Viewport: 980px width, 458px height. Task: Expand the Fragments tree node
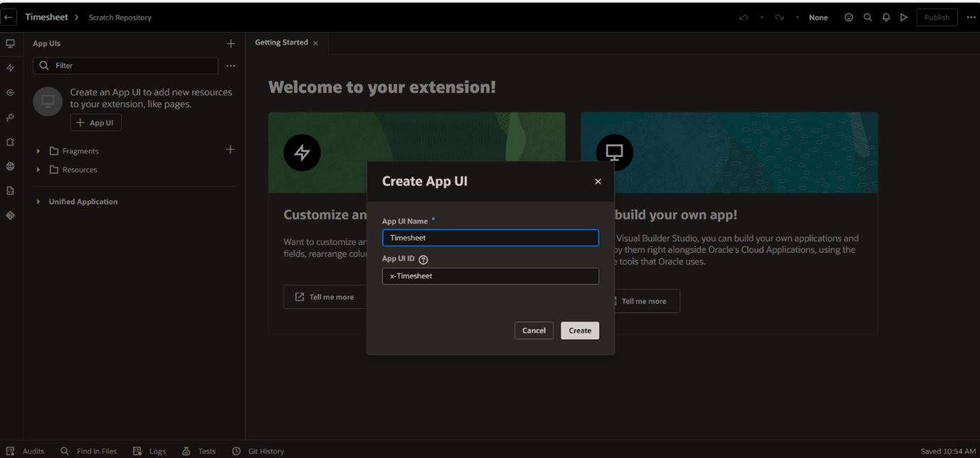(x=38, y=151)
